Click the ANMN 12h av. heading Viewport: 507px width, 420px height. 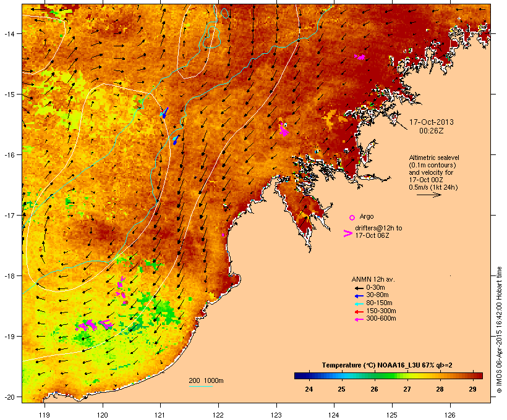click(373, 279)
